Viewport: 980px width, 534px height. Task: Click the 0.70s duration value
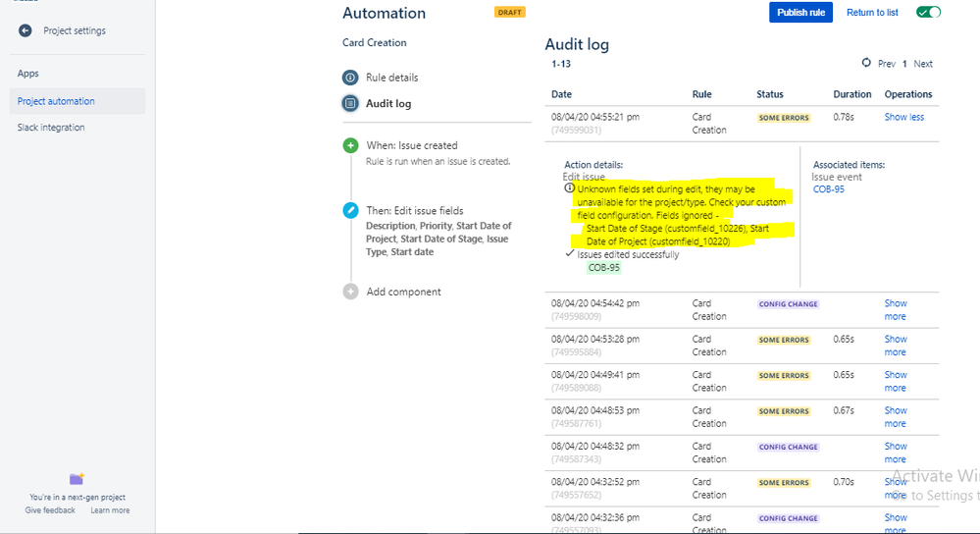tap(843, 482)
